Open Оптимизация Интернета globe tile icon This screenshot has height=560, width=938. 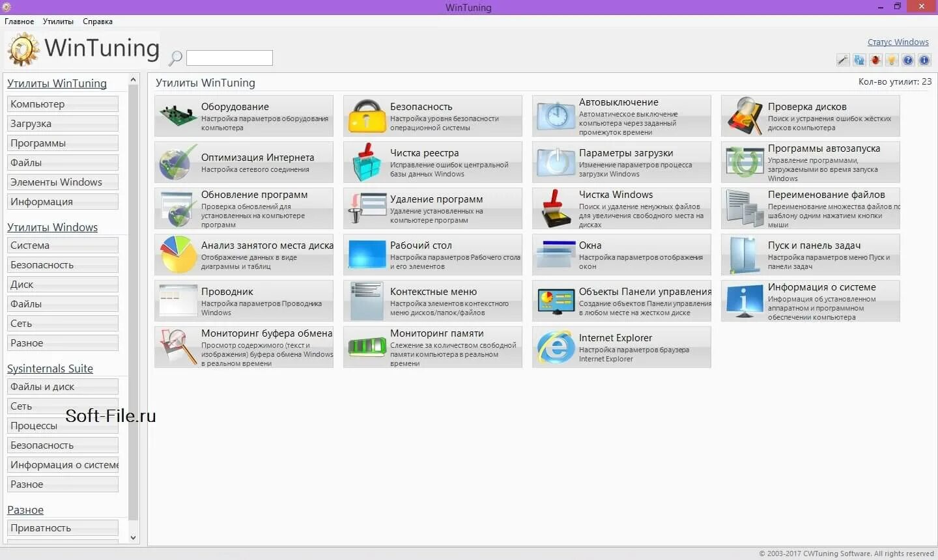[178, 162]
